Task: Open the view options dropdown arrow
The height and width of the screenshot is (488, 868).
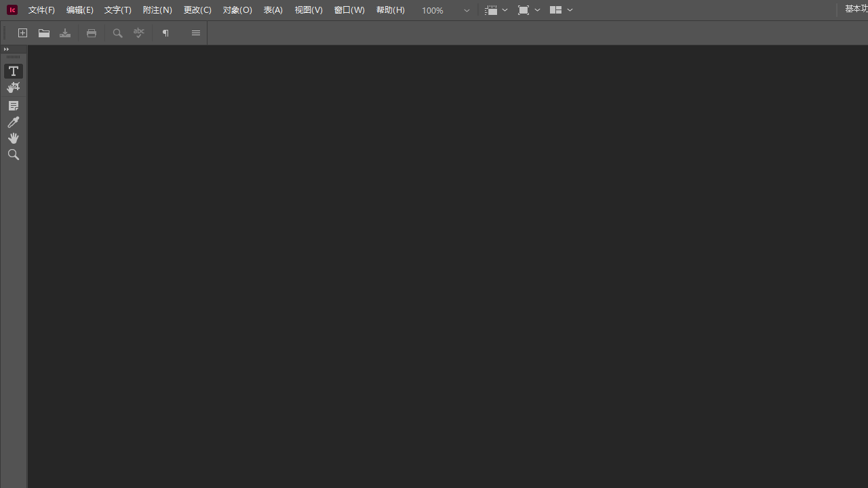Action: 505,10
